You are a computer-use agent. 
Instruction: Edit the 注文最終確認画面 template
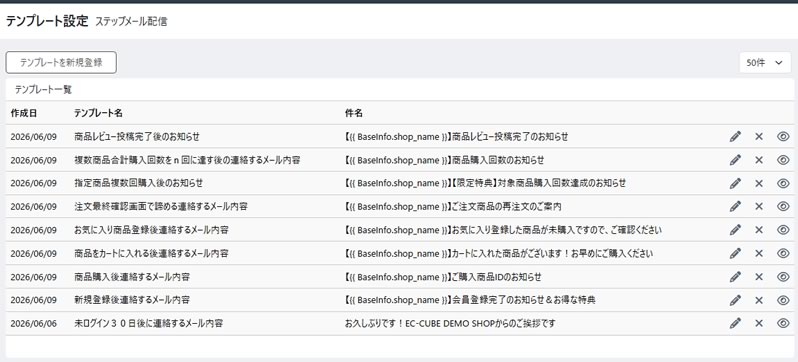[x=735, y=206]
